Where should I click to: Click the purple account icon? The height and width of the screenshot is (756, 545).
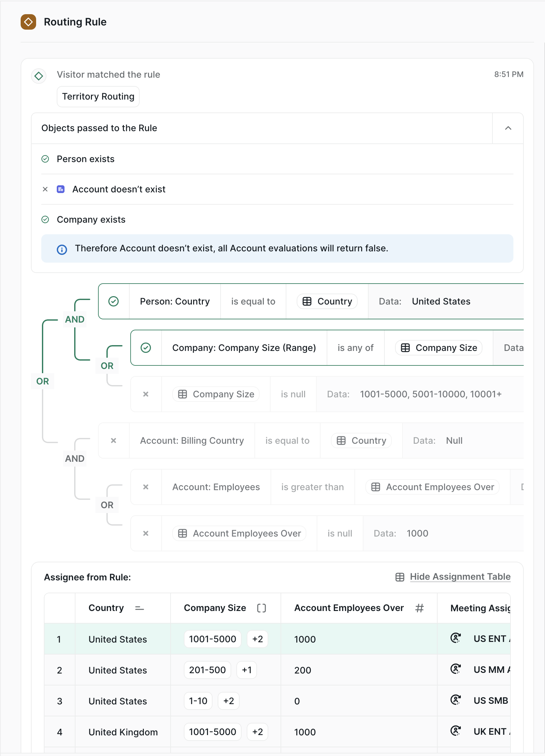pyautogui.click(x=61, y=189)
